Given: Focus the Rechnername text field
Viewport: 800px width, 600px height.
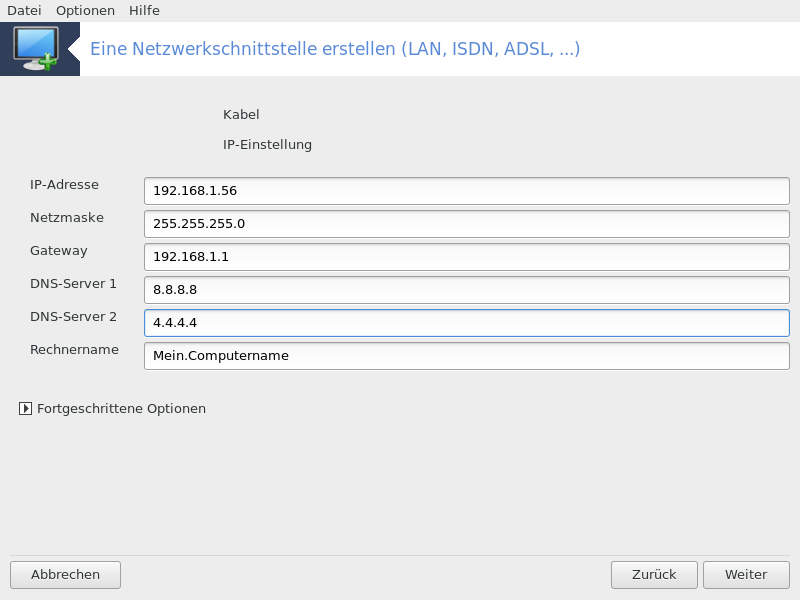Looking at the screenshot, I should coord(467,356).
